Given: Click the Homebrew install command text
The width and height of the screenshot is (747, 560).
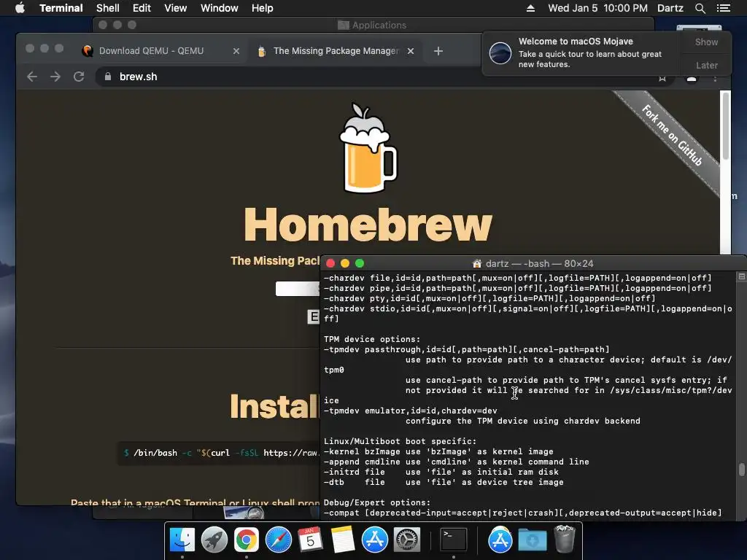Looking at the screenshot, I should coord(222,453).
